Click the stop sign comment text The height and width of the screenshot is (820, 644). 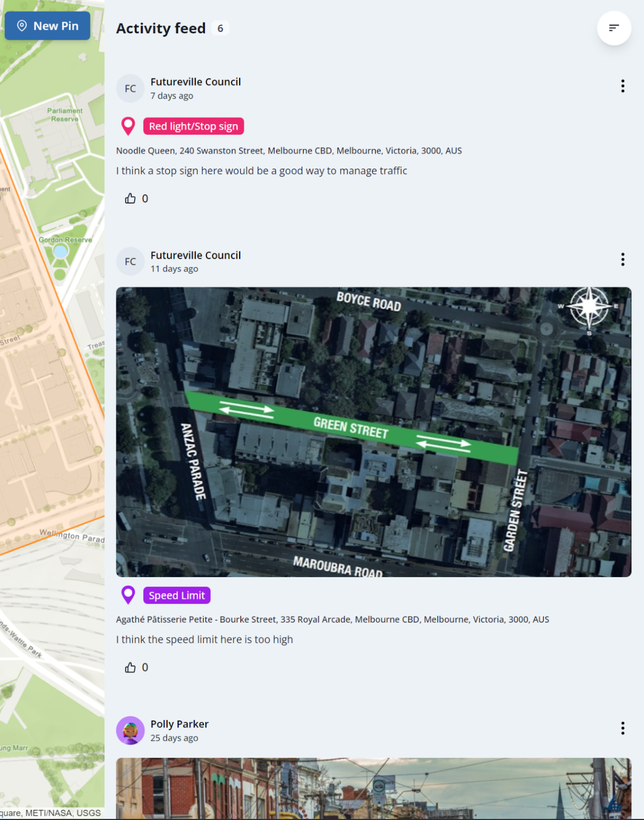(261, 171)
